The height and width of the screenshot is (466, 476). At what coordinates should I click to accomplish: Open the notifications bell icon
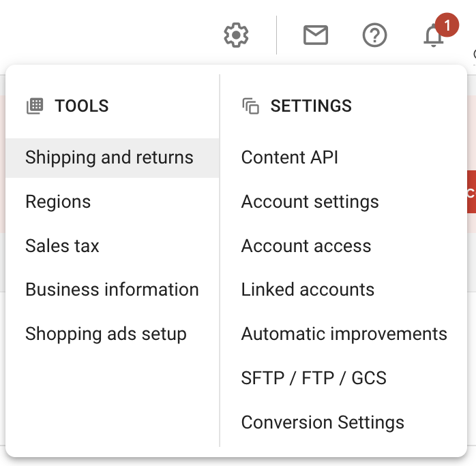pyautogui.click(x=433, y=36)
